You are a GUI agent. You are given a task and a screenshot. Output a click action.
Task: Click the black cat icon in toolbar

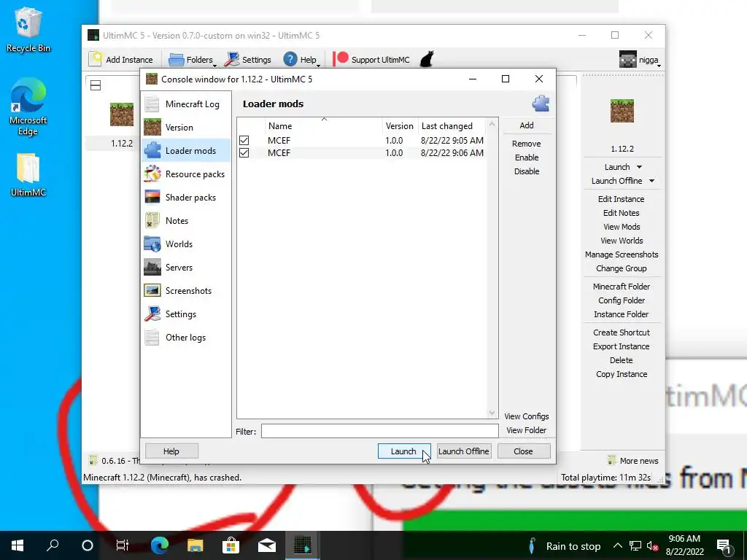click(427, 60)
